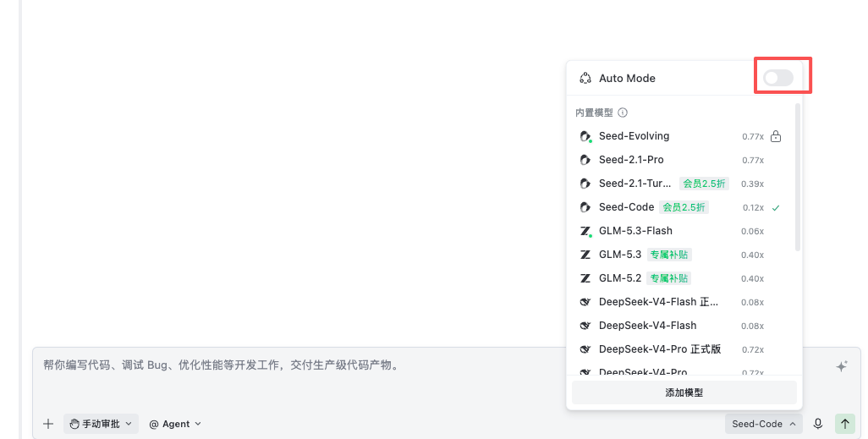Viewport: 868px width, 439px height.
Task: Toggle the Auto Mode switch
Action: pos(777,78)
